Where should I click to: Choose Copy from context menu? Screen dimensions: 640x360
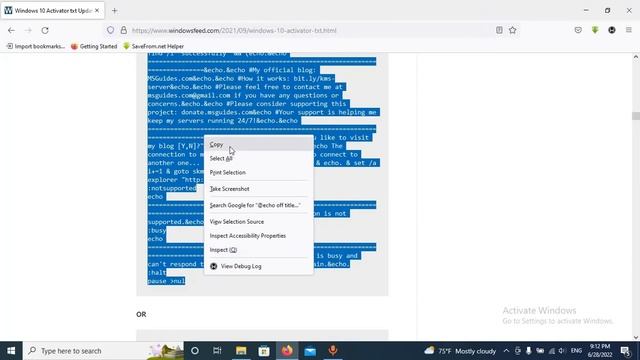tap(258, 144)
